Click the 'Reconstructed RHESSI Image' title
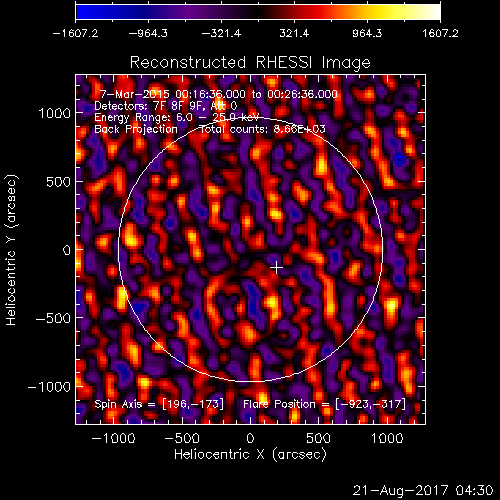 click(x=250, y=62)
